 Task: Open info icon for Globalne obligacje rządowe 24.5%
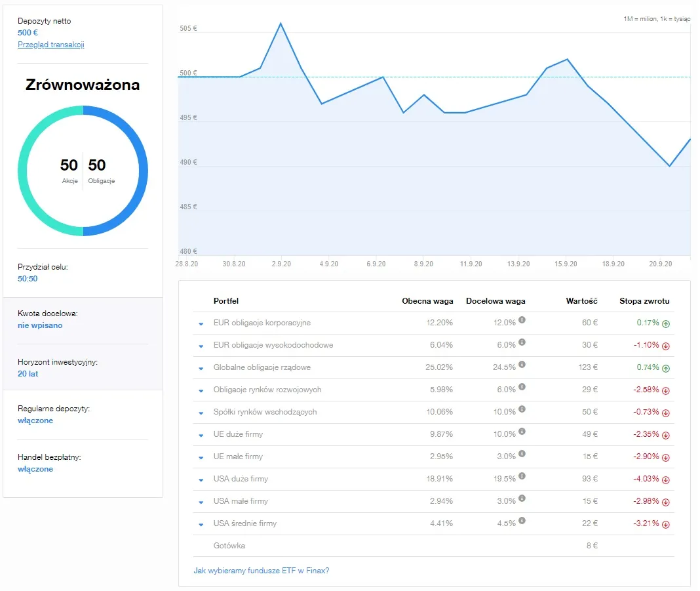pos(522,365)
